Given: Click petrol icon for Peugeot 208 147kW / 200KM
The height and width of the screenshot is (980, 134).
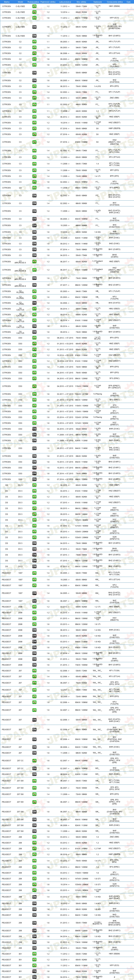Looking at the screenshot, I should point(34,879).
